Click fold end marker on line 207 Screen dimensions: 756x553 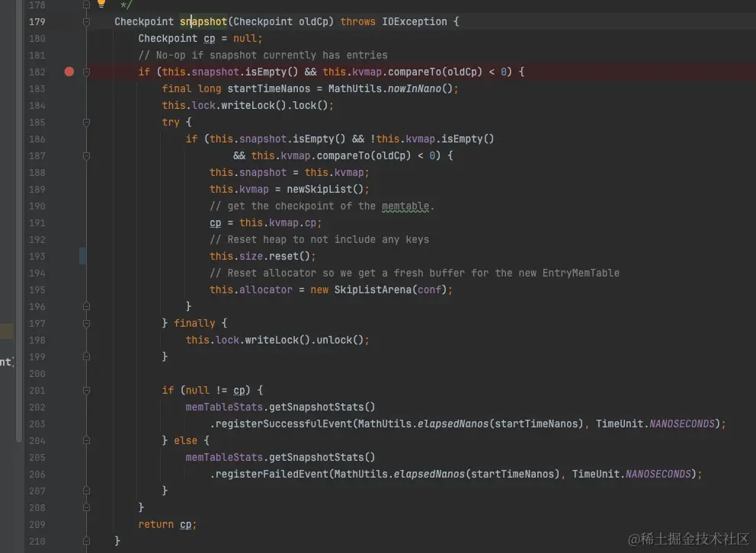[86, 491]
